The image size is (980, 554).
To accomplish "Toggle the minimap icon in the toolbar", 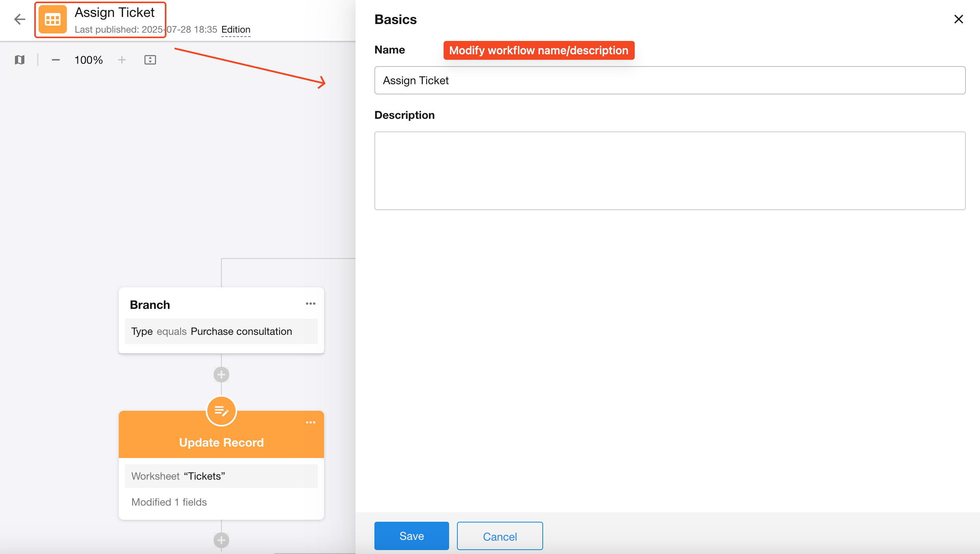I will point(20,60).
